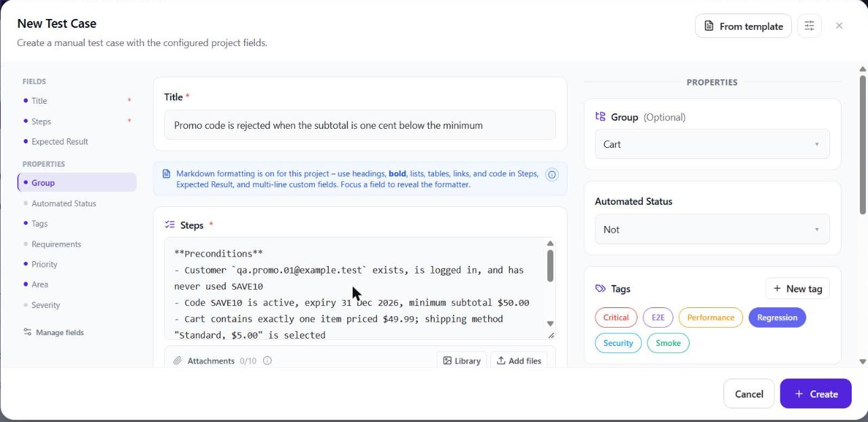Click the markdown notice document icon
The width and height of the screenshot is (868, 422).
click(x=166, y=174)
